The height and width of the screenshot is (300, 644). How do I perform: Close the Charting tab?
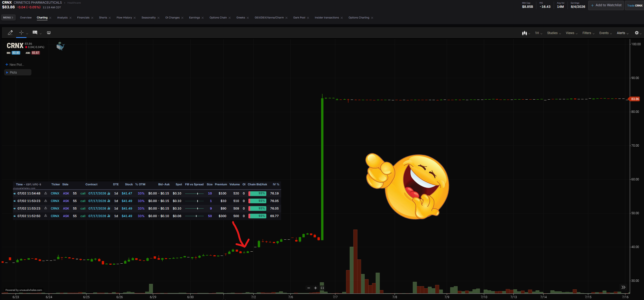click(x=50, y=18)
